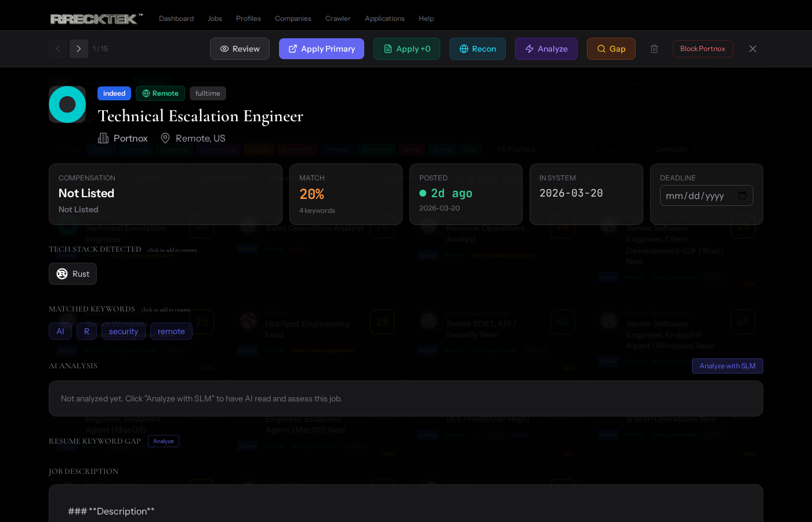Click the eye icon in Review
812x522 pixels.
tap(224, 49)
